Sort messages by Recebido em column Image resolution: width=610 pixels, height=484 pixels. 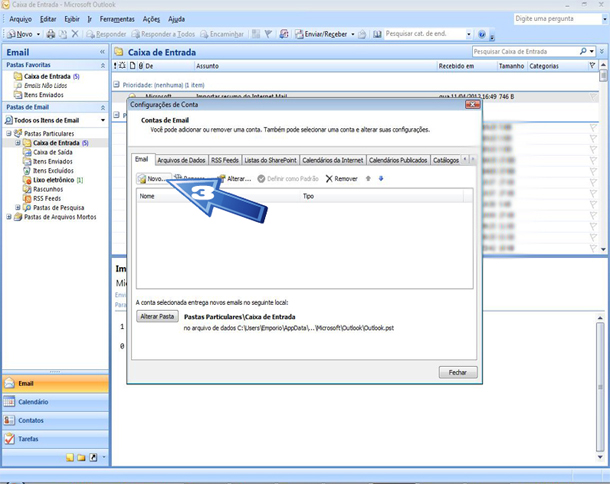pyautogui.click(x=467, y=66)
